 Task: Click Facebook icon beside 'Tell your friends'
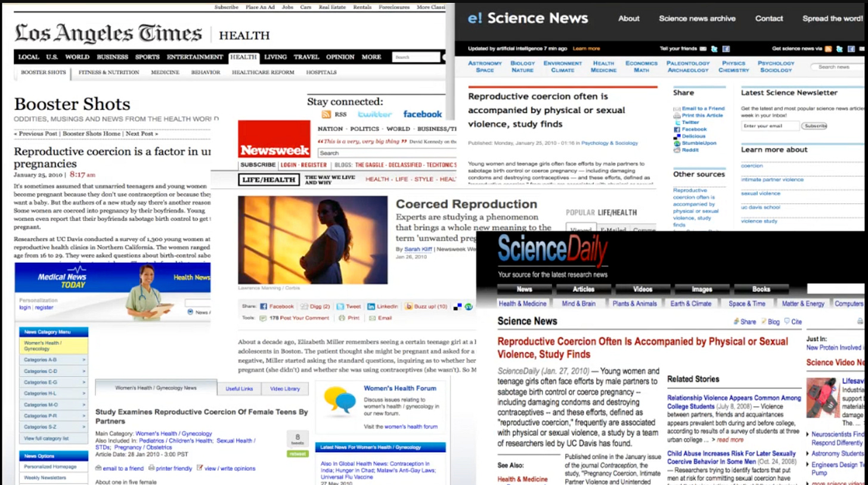(x=726, y=49)
